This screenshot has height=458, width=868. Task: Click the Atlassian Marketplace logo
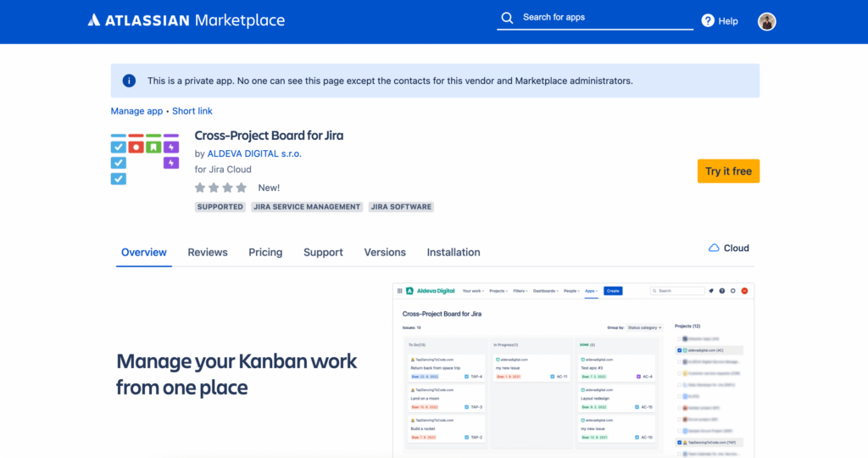[x=186, y=20]
